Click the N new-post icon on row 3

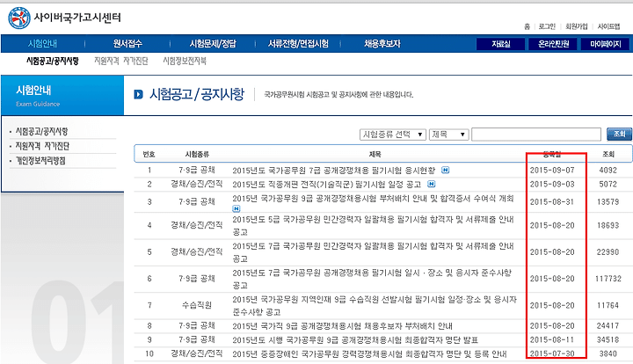click(x=236, y=208)
